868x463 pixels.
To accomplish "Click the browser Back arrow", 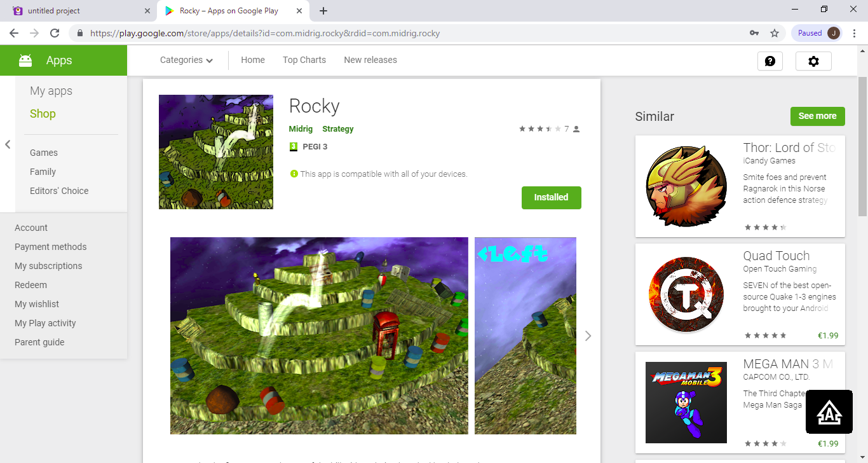I will [x=14, y=33].
